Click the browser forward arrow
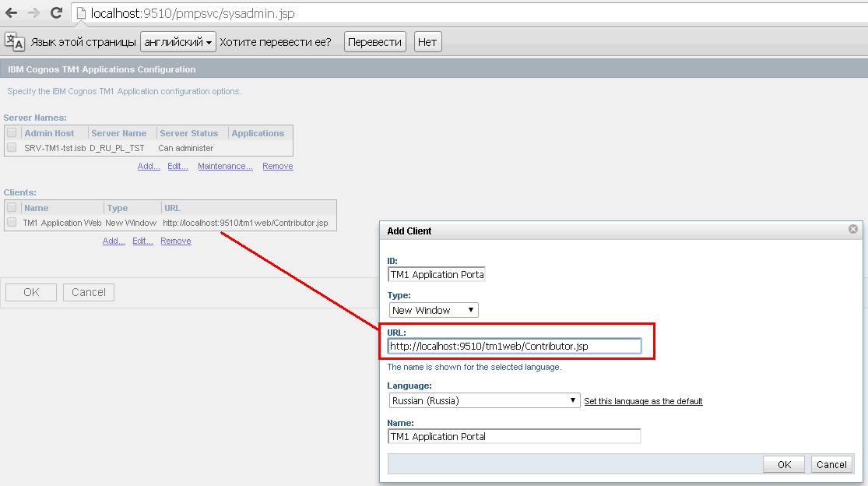Screen dimensions: 868x486 pos(33,12)
